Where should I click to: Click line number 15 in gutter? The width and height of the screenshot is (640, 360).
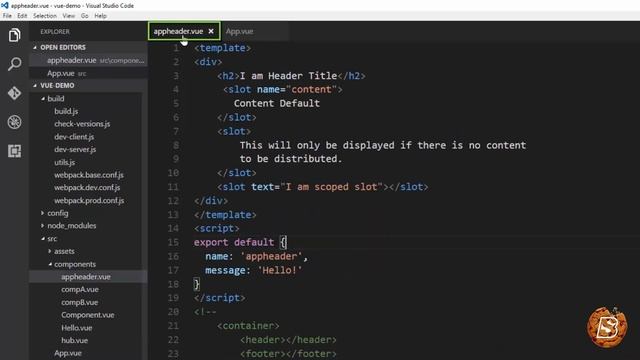[173, 242]
